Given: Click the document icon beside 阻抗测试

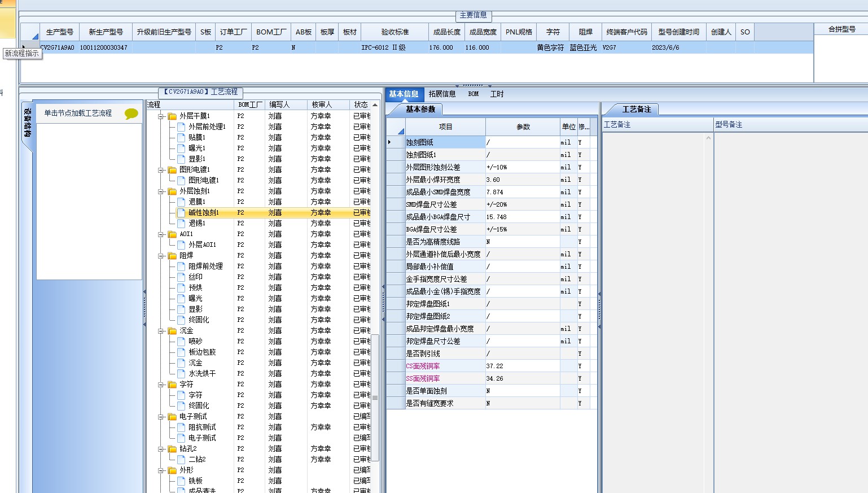Looking at the screenshot, I should click(181, 427).
